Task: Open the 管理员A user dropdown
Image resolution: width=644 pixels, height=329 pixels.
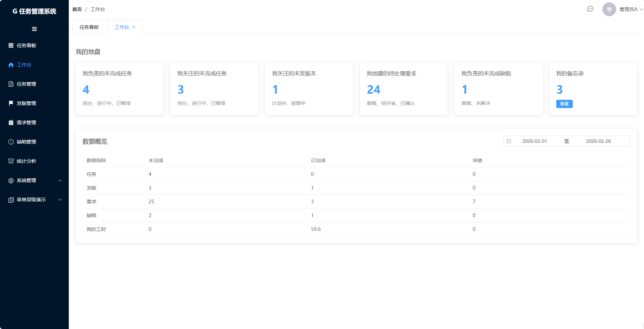Action: [631, 9]
